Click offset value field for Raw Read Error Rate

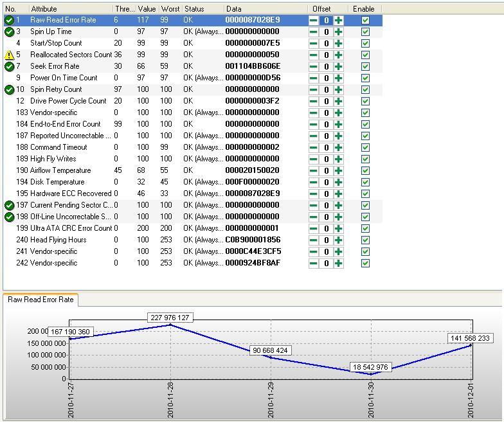pos(326,21)
